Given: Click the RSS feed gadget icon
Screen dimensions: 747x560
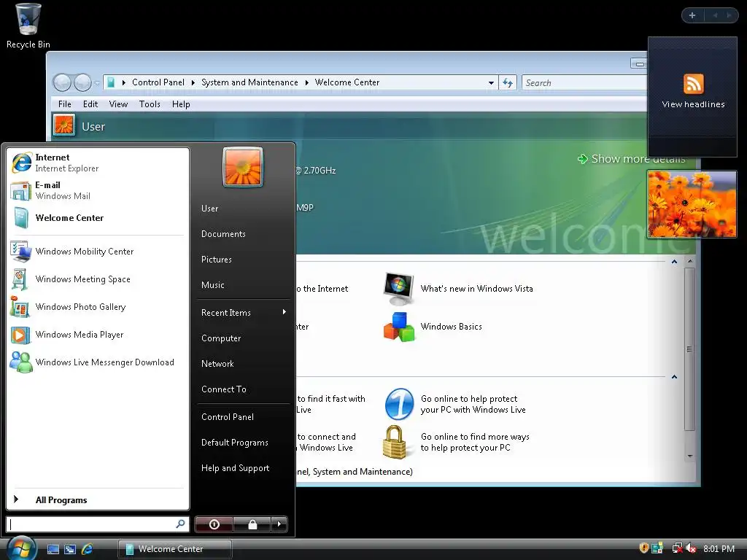Looking at the screenshot, I should tap(693, 84).
